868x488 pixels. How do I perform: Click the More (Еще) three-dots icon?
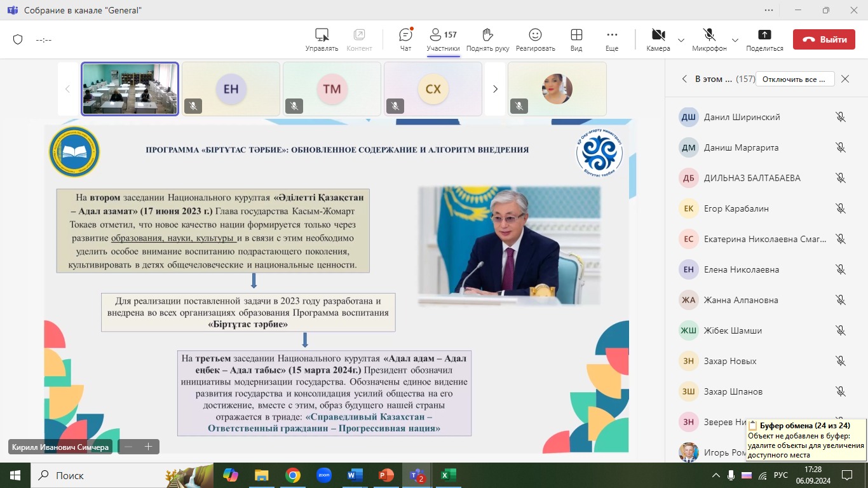coord(611,35)
